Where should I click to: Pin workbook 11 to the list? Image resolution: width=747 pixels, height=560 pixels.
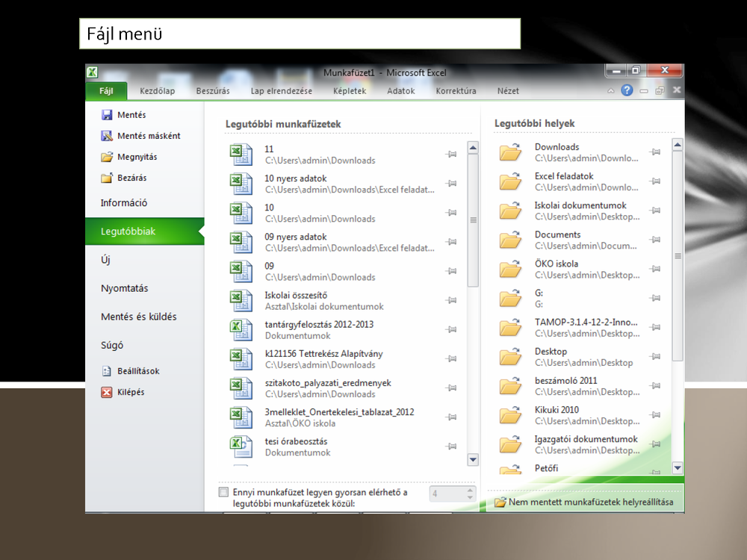pyautogui.click(x=451, y=155)
